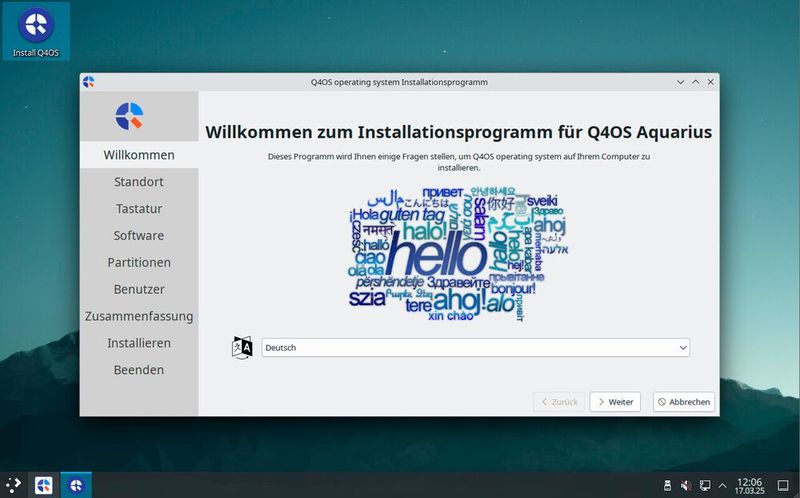Click the language translation icon beside the Deutsch box

point(242,347)
